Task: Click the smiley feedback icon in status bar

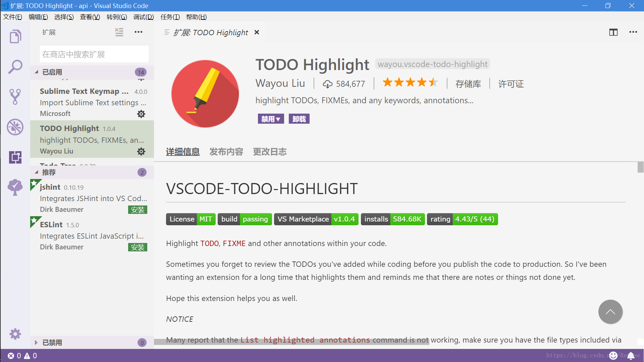Action: (x=613, y=356)
